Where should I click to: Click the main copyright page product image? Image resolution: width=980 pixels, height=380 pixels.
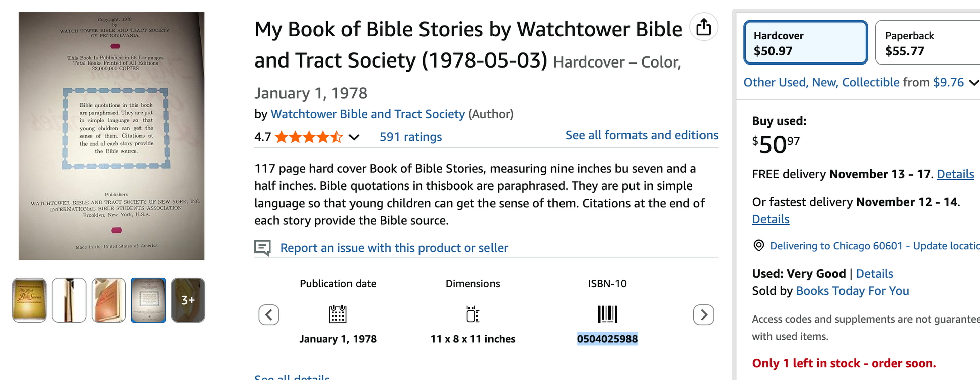pos(112,136)
